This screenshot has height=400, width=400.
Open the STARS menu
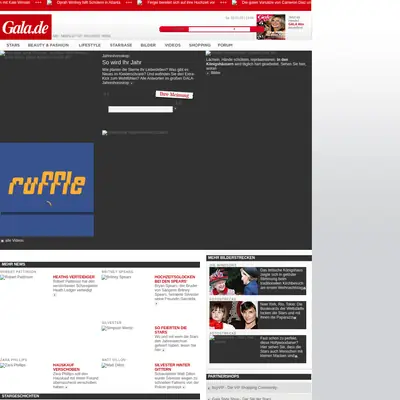[13, 45]
